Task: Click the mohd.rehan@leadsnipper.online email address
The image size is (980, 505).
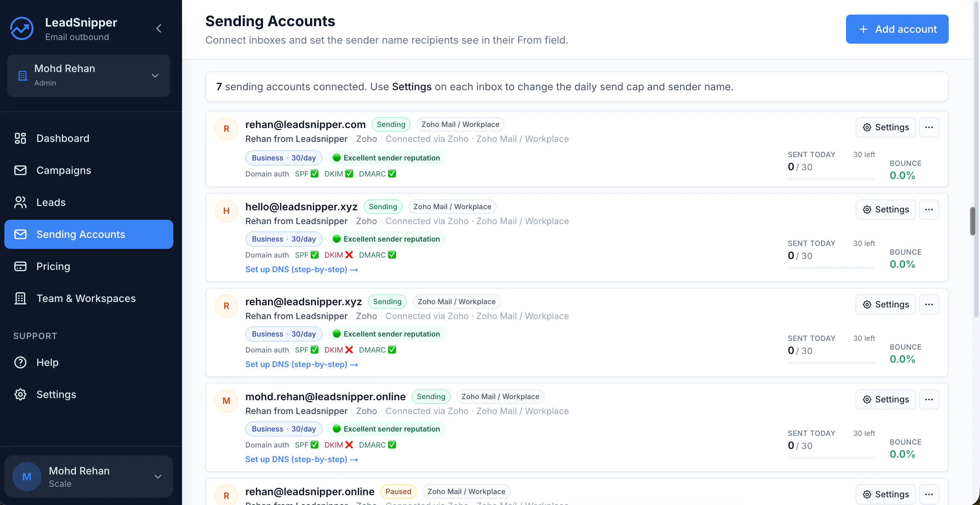Action: (325, 397)
